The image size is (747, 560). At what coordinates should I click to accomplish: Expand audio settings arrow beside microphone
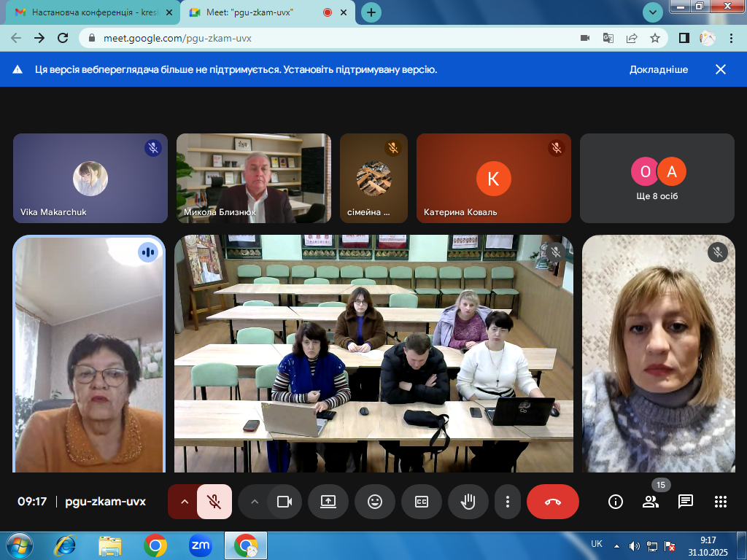tap(185, 502)
